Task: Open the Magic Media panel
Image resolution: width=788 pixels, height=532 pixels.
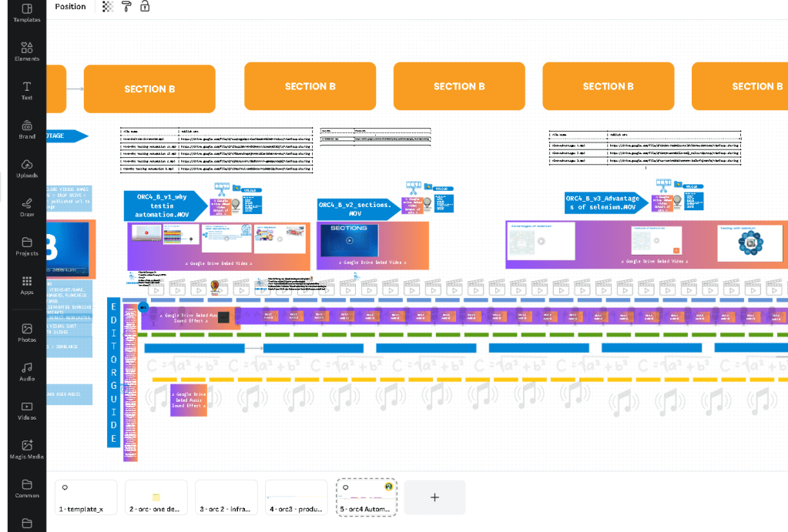Action: click(x=27, y=450)
